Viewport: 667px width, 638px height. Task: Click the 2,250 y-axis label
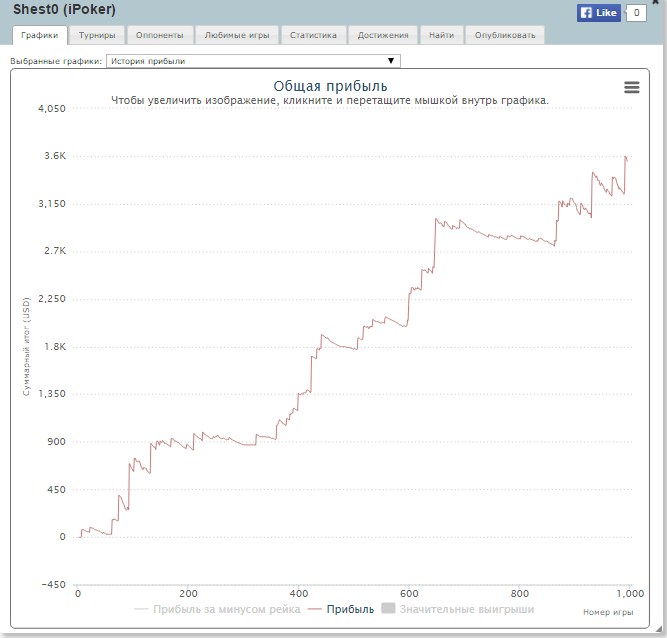pos(52,299)
